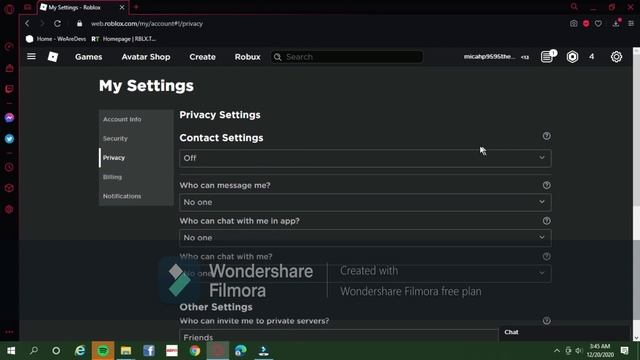Click help icon for Who can chat with me
Screen dimensions: 640x360
pyautogui.click(x=546, y=256)
